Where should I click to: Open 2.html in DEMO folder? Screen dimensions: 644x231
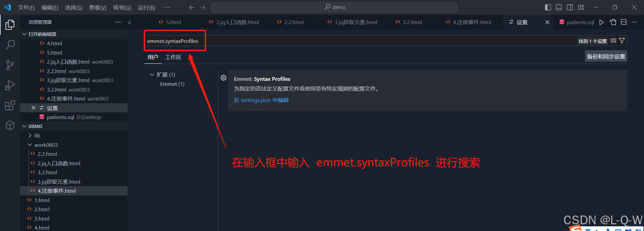click(x=74, y=209)
